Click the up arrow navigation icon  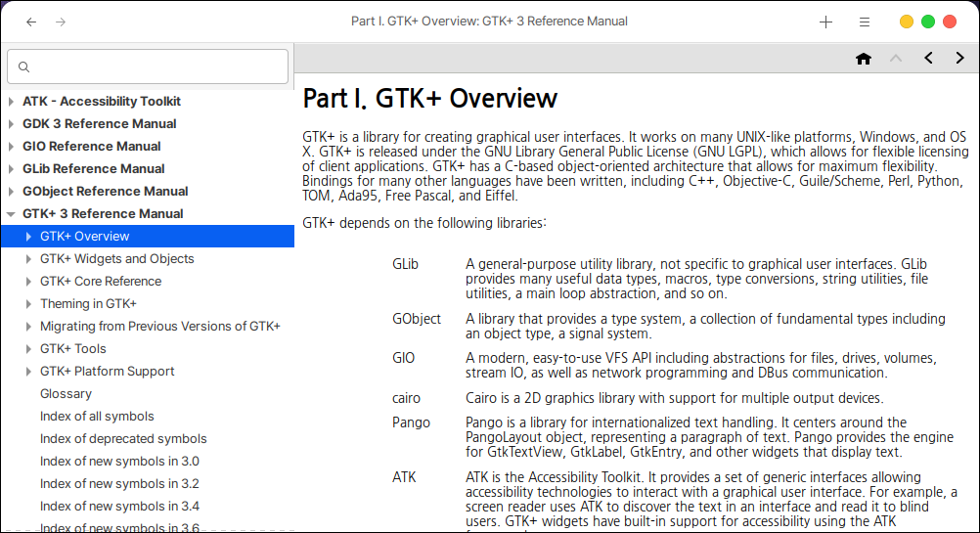click(896, 59)
